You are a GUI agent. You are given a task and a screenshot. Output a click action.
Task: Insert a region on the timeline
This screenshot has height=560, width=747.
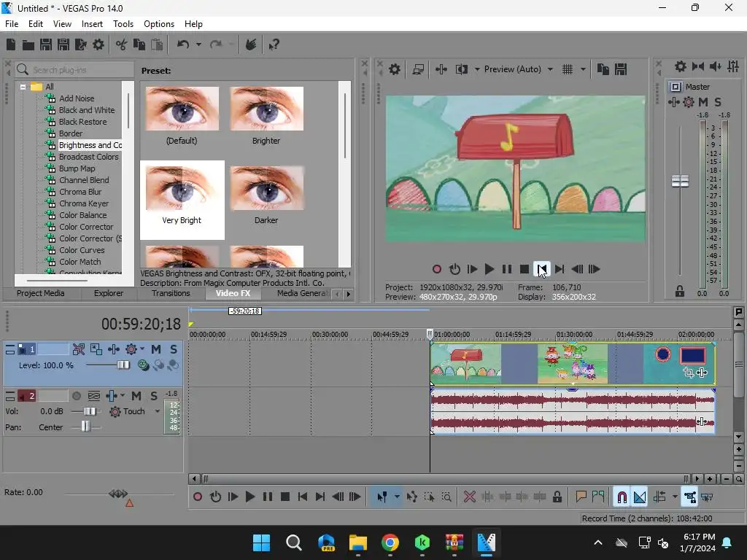pos(598,497)
